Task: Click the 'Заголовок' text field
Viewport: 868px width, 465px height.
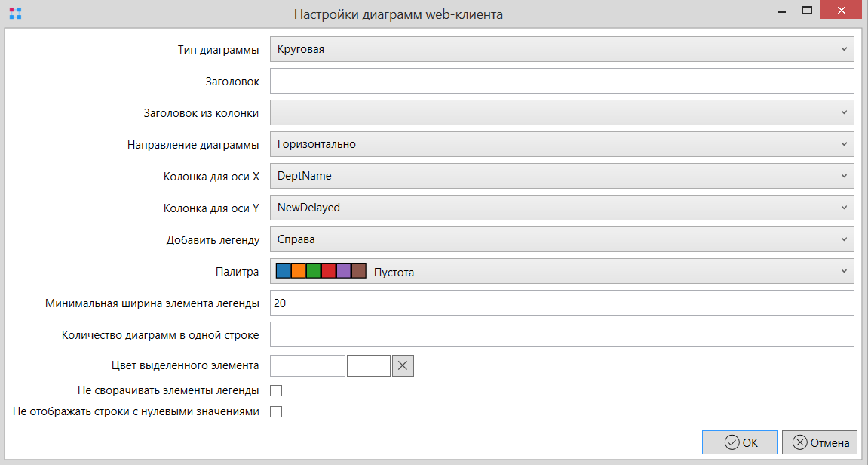Action: (561, 81)
